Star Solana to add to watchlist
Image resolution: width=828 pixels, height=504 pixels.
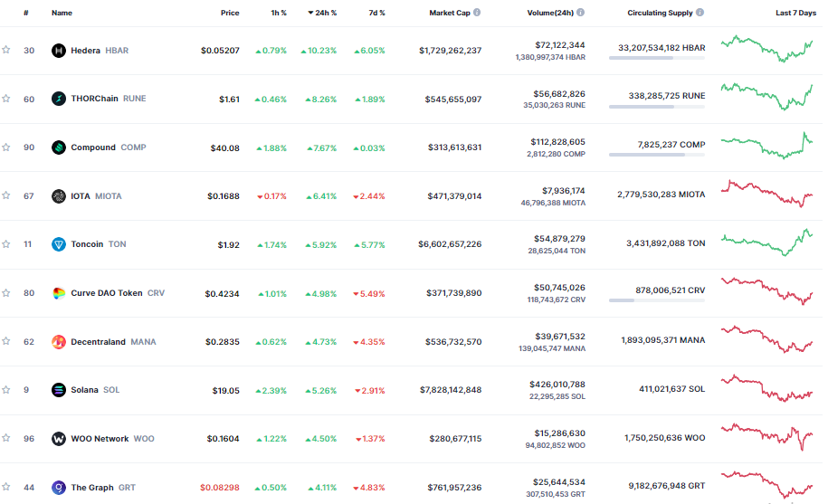click(x=6, y=389)
